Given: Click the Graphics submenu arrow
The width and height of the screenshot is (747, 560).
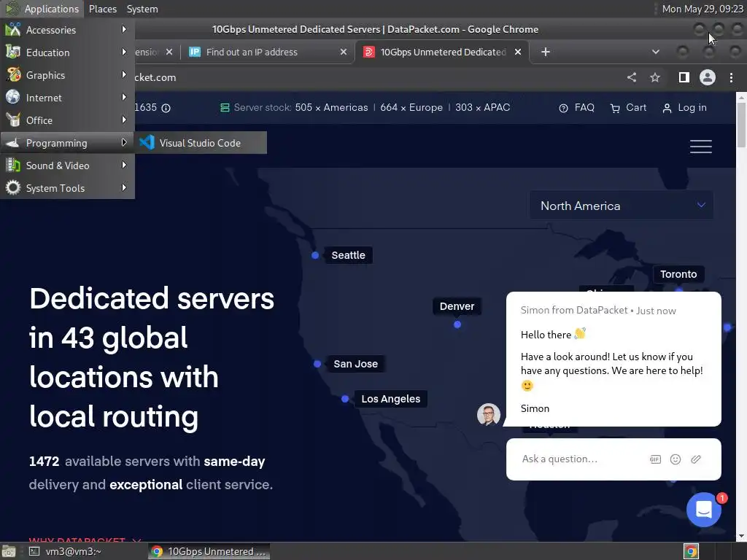Looking at the screenshot, I should 124,75.
